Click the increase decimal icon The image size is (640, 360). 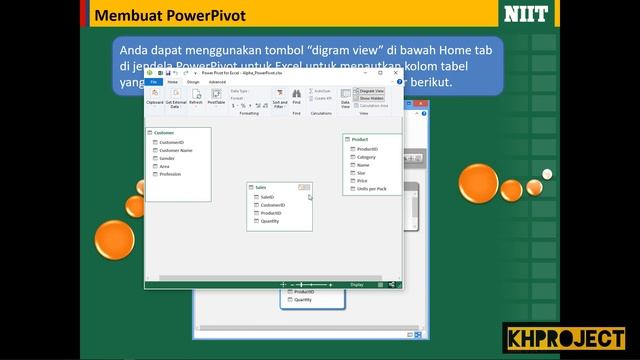click(x=258, y=106)
